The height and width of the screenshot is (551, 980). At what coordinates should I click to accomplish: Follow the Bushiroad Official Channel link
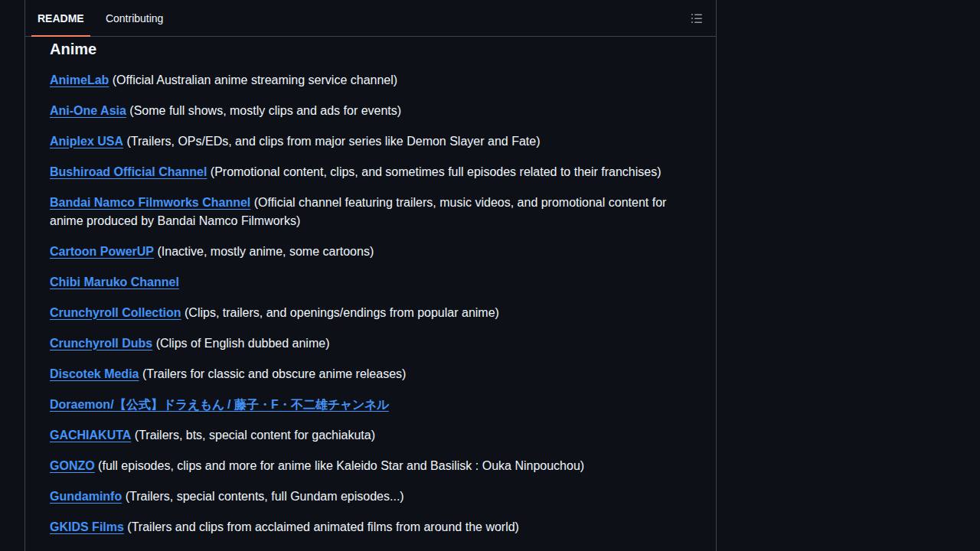[x=128, y=172]
